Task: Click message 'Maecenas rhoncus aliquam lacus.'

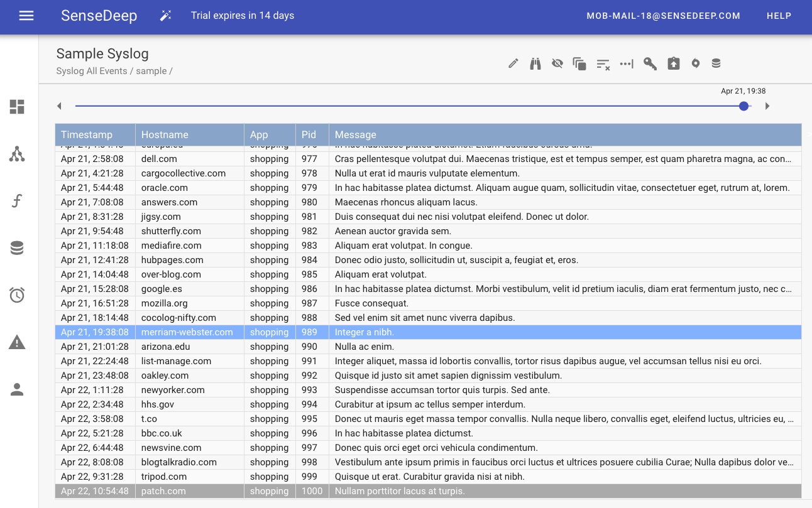Action: point(406,202)
